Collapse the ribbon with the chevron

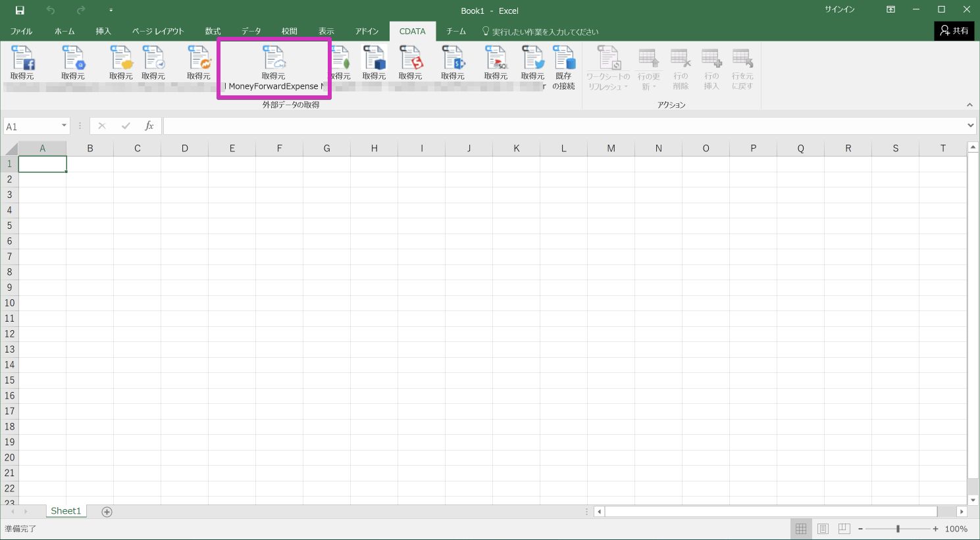pyautogui.click(x=969, y=105)
